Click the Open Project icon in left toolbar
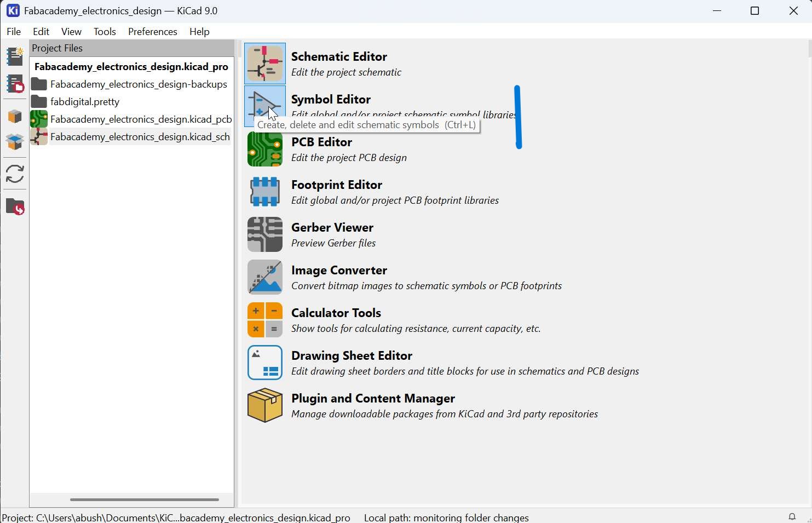 15,84
